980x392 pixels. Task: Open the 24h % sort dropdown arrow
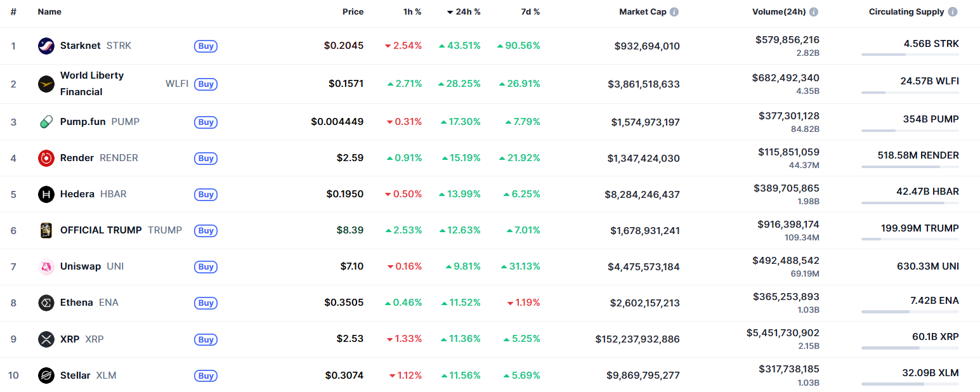[x=450, y=11]
